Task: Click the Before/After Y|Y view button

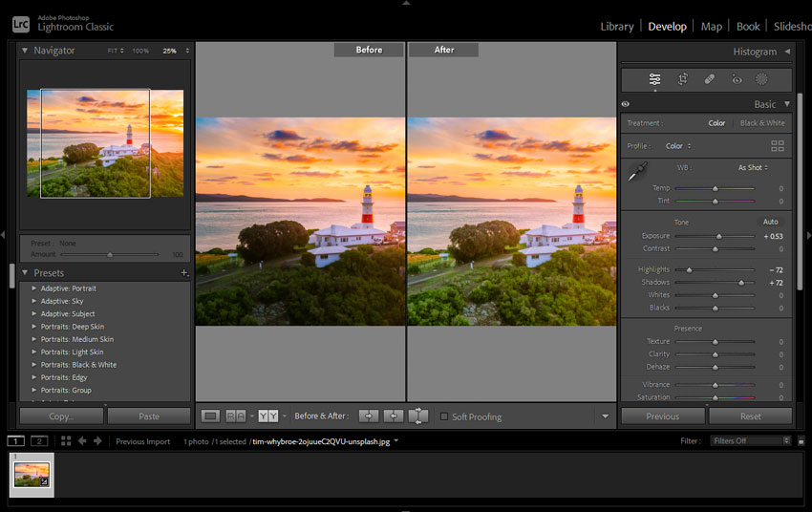Action: [x=268, y=416]
